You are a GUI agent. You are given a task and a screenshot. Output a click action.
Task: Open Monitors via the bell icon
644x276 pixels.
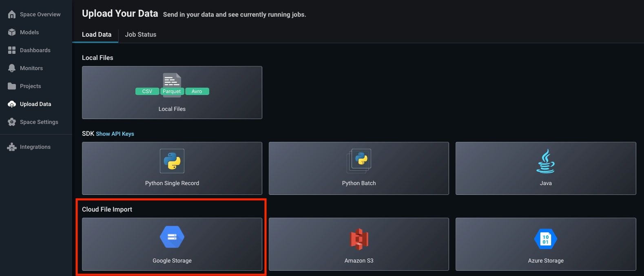coord(12,68)
